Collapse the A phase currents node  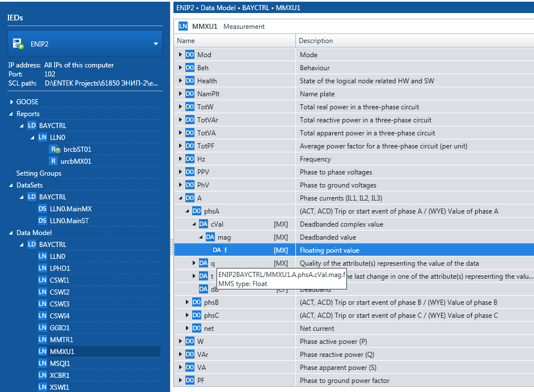point(180,198)
